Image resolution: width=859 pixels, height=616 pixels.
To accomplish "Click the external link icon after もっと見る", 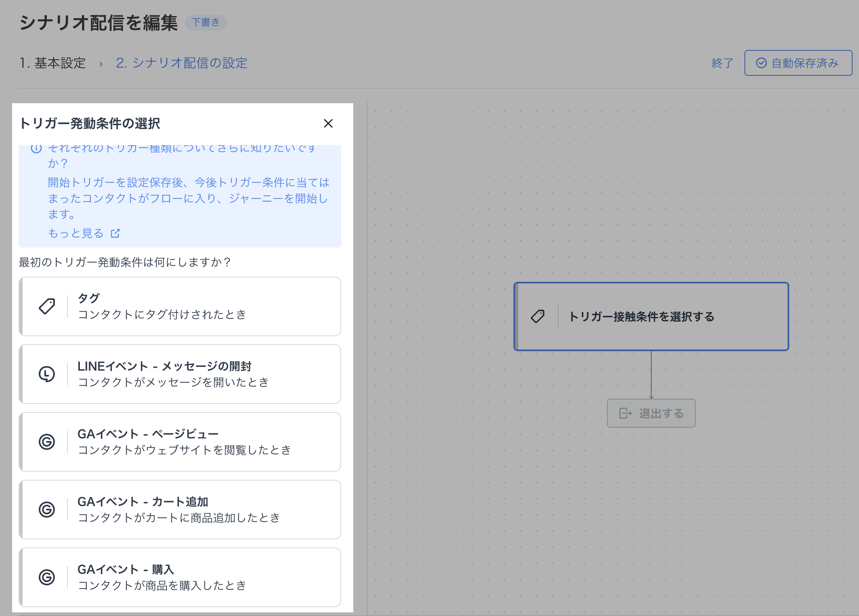I will (115, 233).
